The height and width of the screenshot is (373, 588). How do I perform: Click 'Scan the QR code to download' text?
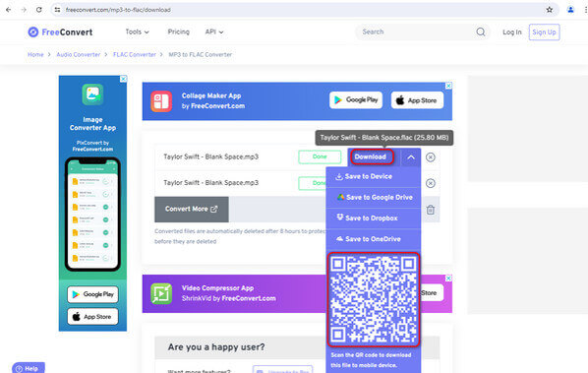click(x=371, y=355)
